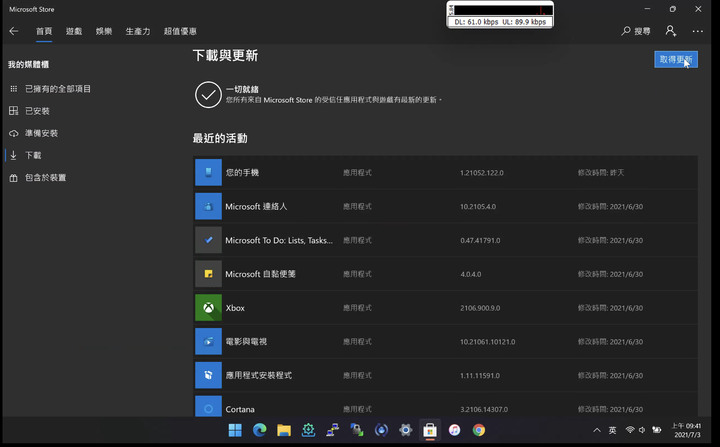Open the Microsoft 連絡人 entry name
Screen dimensions: 720x447
pyautogui.click(x=256, y=207)
